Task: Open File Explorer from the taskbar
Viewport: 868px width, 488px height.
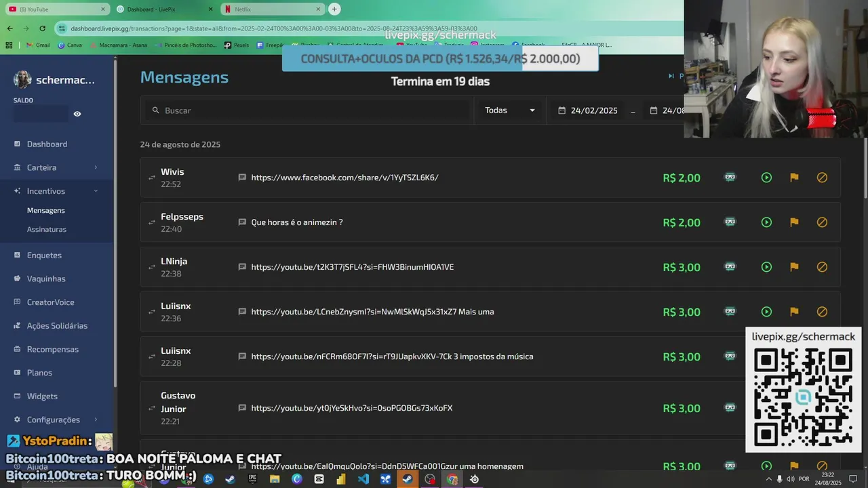Action: [275, 479]
